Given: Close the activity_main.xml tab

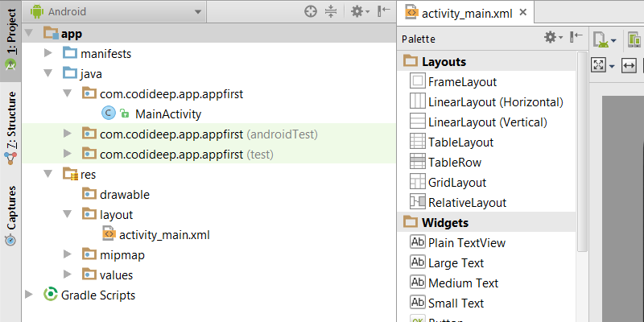Looking at the screenshot, I should click(523, 13).
